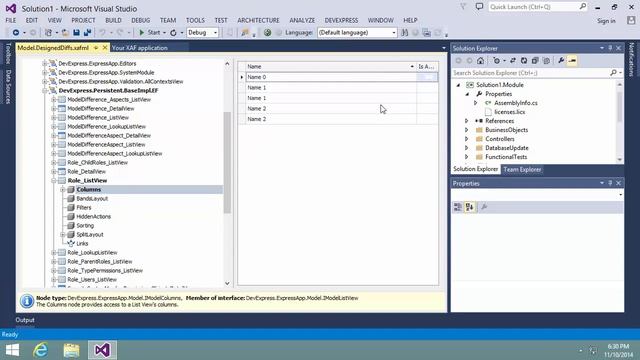Open the PROJECT menu
This screenshot has width=640, height=360.
(x=83, y=20)
